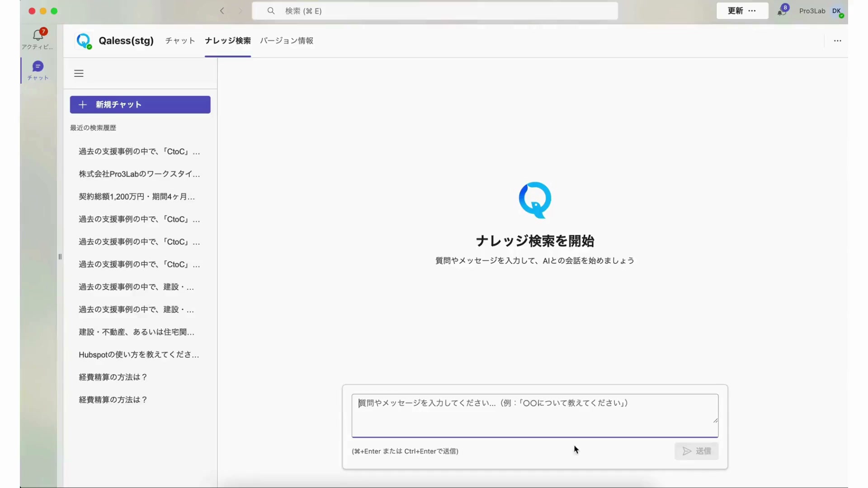Click the Qaless(stg) app logo icon
This screenshot has width=868, height=488.
[x=84, y=41]
